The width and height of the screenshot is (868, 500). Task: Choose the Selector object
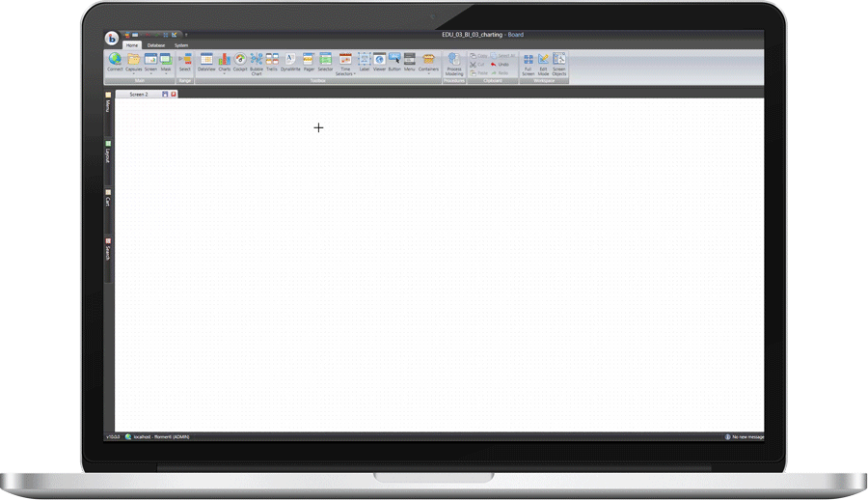pyautogui.click(x=326, y=62)
